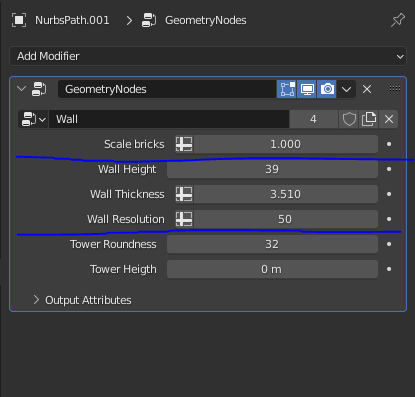The image size is (415, 397).
Task: Open modifier extra options dropdown arrow
Action: coord(346,89)
